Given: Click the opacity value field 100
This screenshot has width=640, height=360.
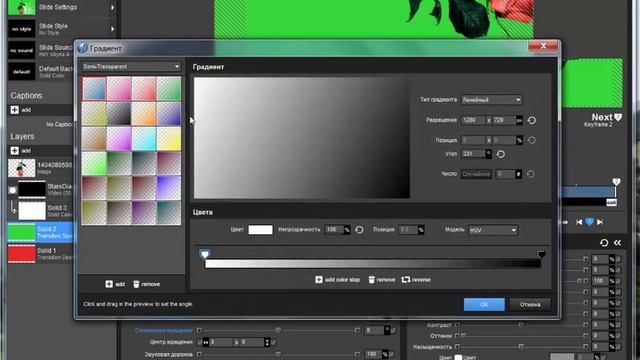Looking at the screenshot, I should (x=334, y=230).
